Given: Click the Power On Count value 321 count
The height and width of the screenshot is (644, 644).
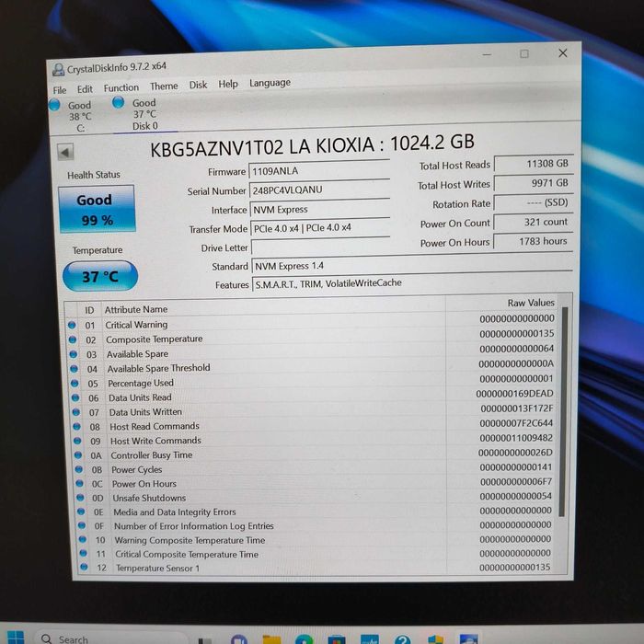Looking at the screenshot, I should coord(533,223).
